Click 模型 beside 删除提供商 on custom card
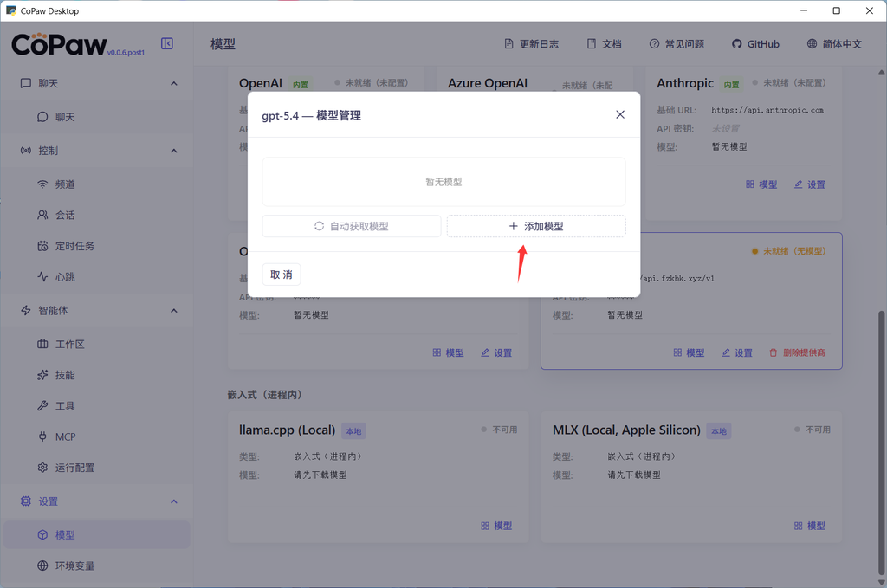Screen dimensions: 887x588 pyautogui.click(x=689, y=352)
